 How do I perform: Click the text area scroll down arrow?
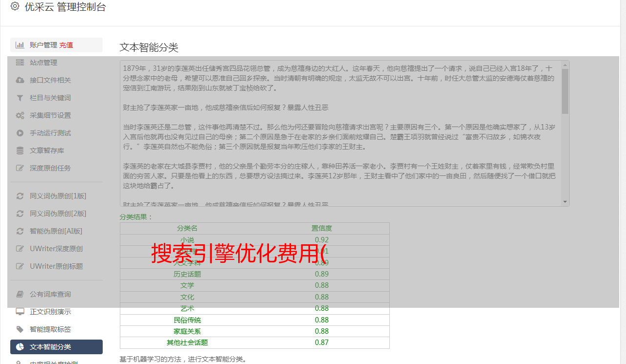(565, 202)
